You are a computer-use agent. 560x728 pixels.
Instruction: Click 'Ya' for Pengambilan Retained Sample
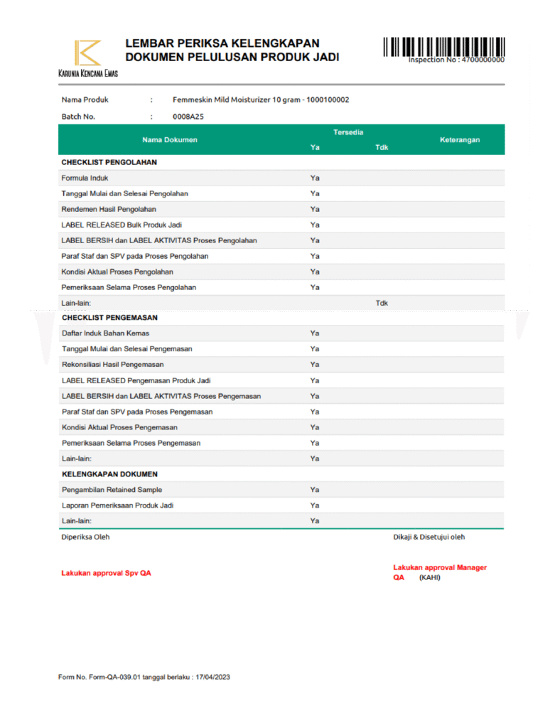coord(315,490)
